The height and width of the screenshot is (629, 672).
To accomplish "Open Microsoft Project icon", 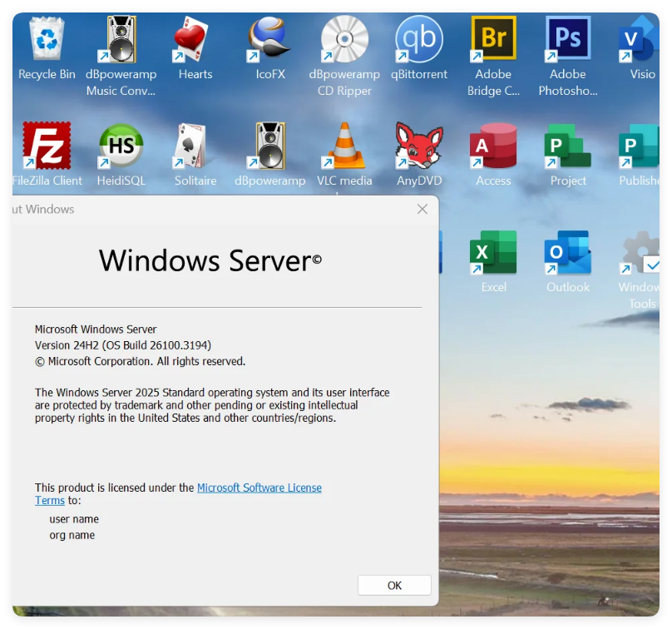I will tap(568, 146).
